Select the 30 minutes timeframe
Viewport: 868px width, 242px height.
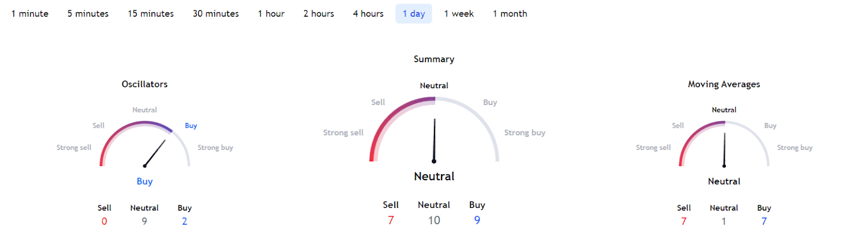pyautogui.click(x=216, y=14)
